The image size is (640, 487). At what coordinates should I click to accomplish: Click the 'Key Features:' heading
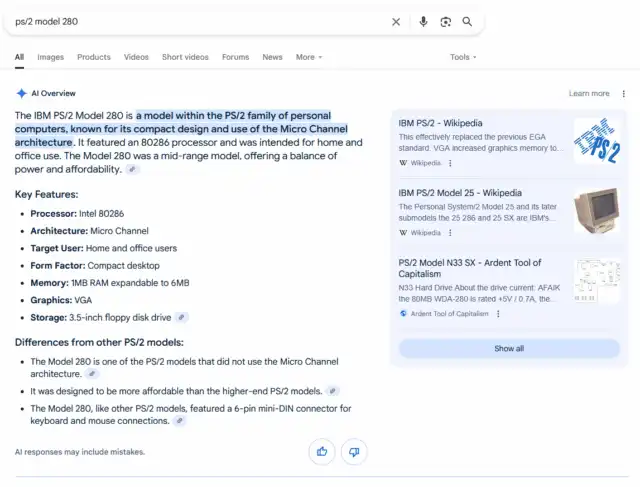(47, 194)
